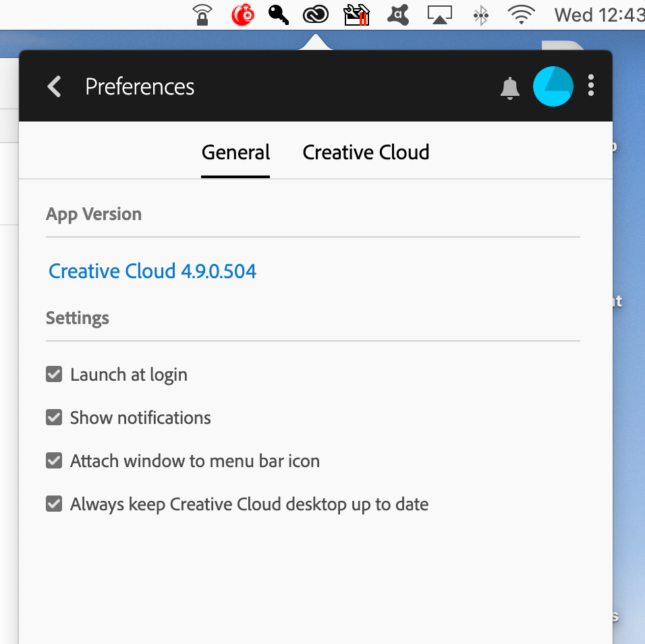Open the Wi-Fi menu bar icon
The image size is (645, 644).
coord(521,16)
